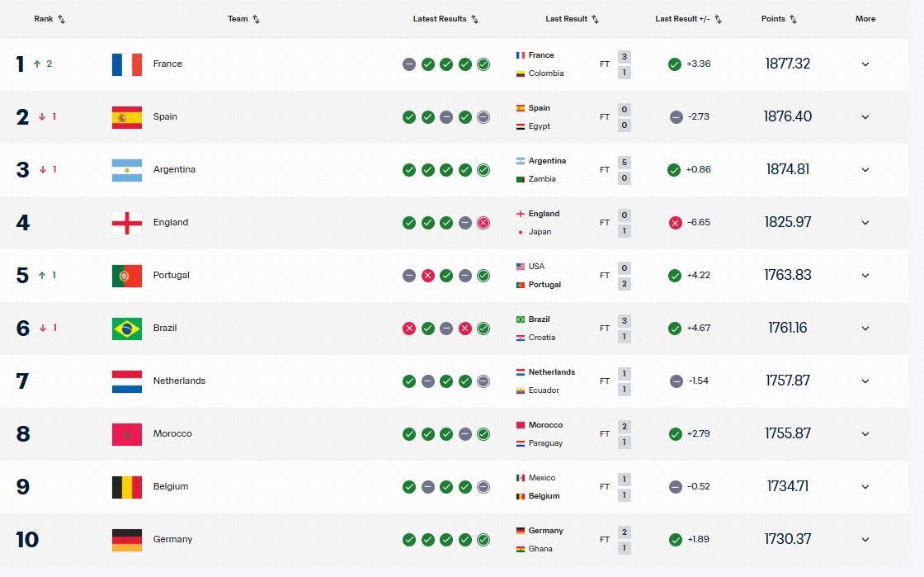Click the red X in Brazil's latest results

tap(409, 328)
